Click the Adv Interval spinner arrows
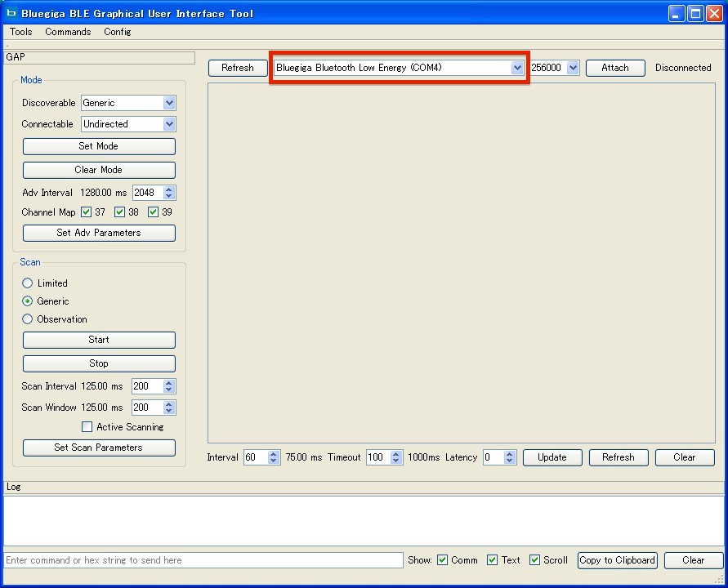728x588 pixels. pos(169,193)
